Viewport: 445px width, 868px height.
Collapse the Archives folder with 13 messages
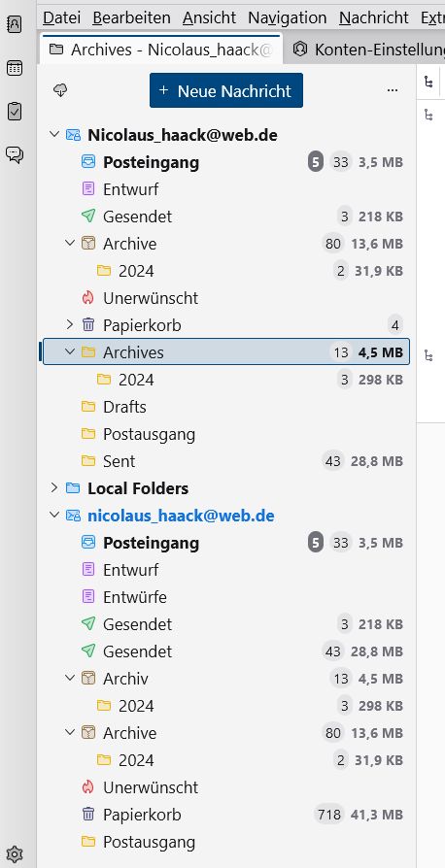[x=70, y=351]
